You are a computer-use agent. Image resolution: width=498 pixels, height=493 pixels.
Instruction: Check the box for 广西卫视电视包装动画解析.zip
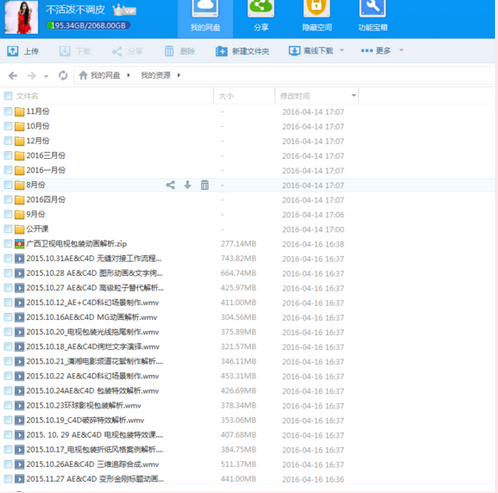[8, 244]
